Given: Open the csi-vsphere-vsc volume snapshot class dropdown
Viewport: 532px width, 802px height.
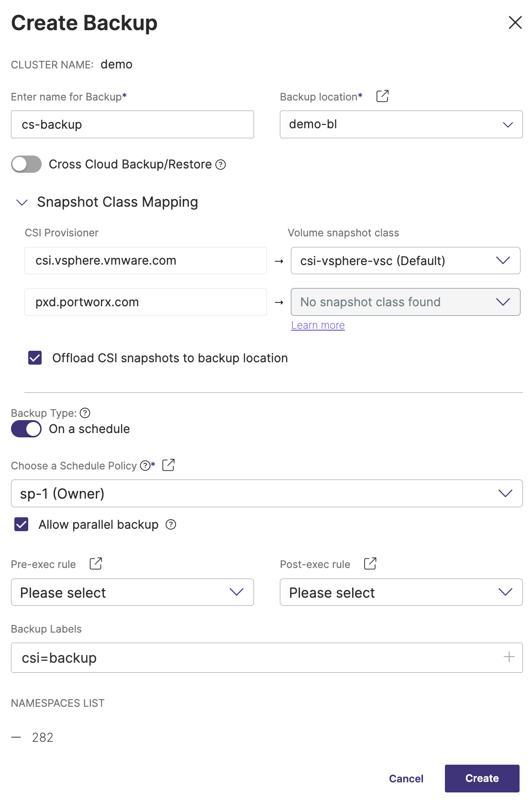Looking at the screenshot, I should point(405,261).
